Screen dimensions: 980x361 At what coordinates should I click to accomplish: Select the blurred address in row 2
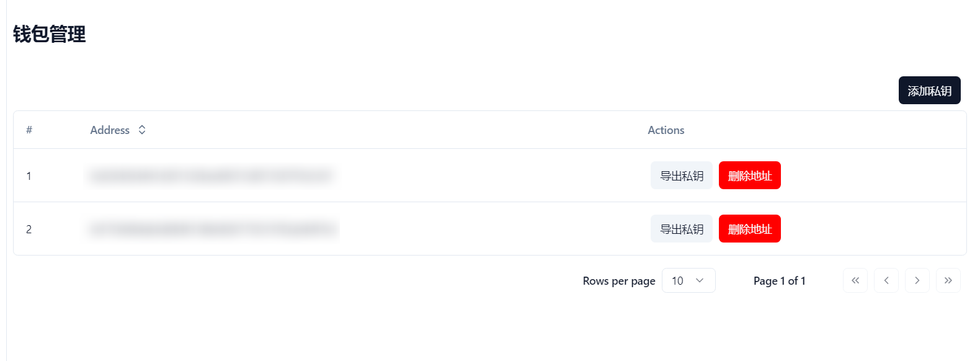pyautogui.click(x=213, y=230)
